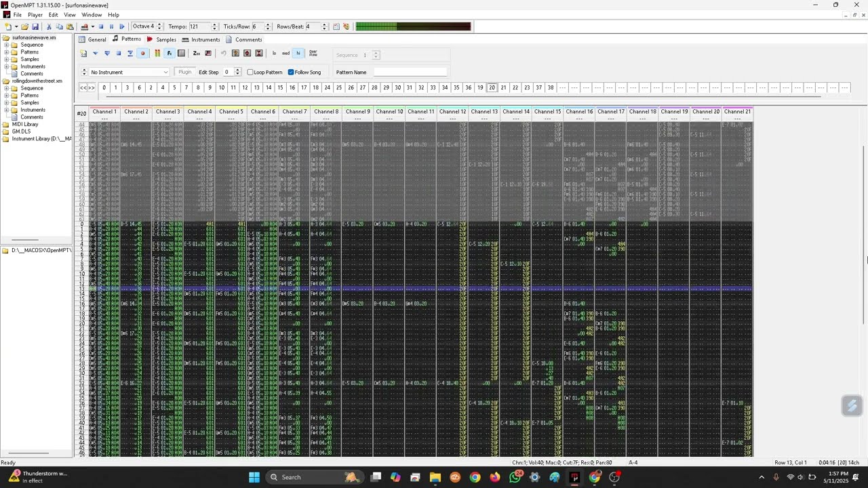The image size is (868, 488).
Task: Select order position 20 in sequence list
Action: [492, 88]
